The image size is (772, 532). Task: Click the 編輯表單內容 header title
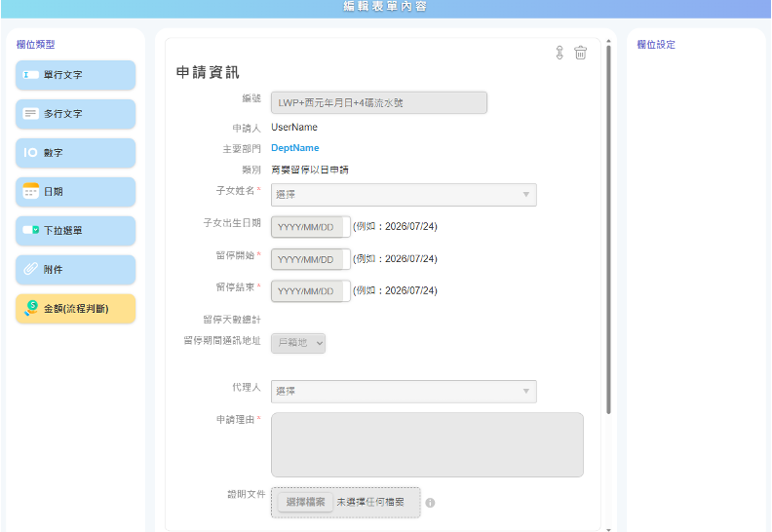(x=385, y=7)
